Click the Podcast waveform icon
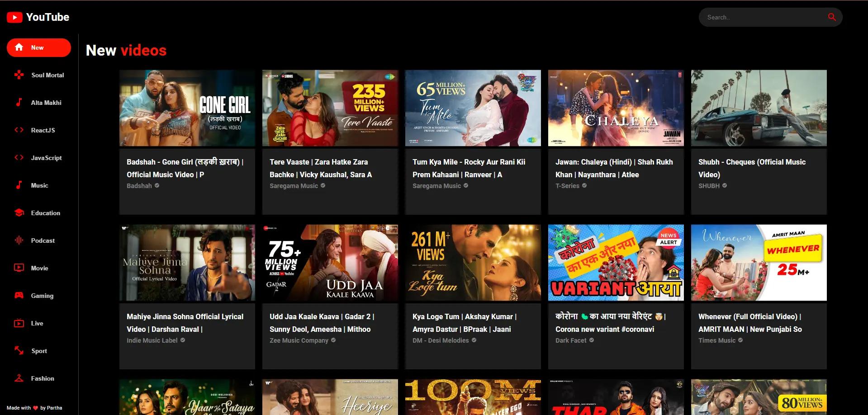 (19, 240)
